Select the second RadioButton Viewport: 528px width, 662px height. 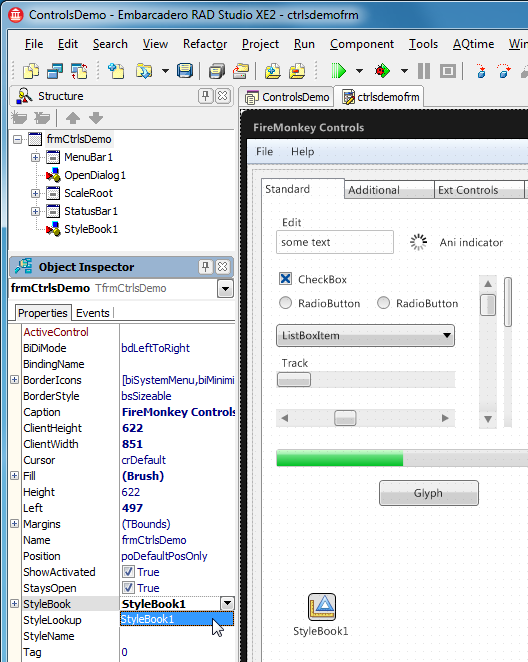pos(383,303)
